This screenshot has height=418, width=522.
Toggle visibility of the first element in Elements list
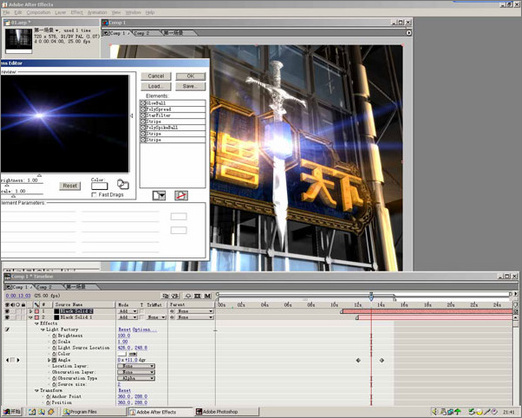(143, 103)
